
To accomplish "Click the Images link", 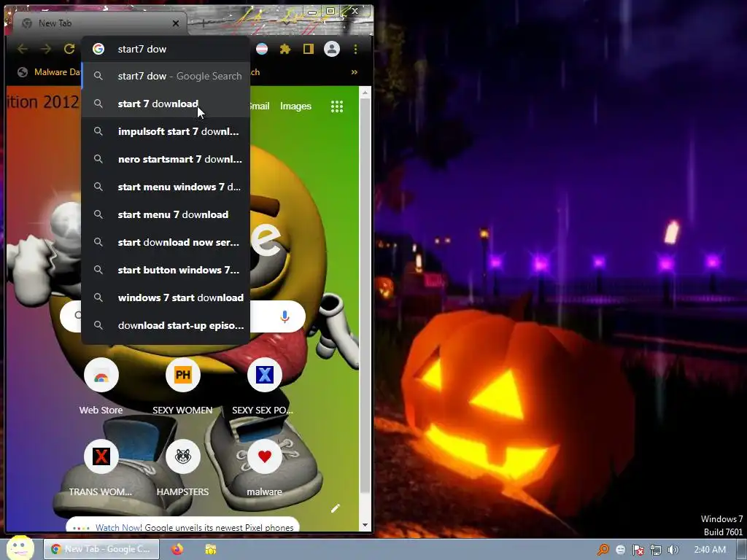I will coord(295,106).
